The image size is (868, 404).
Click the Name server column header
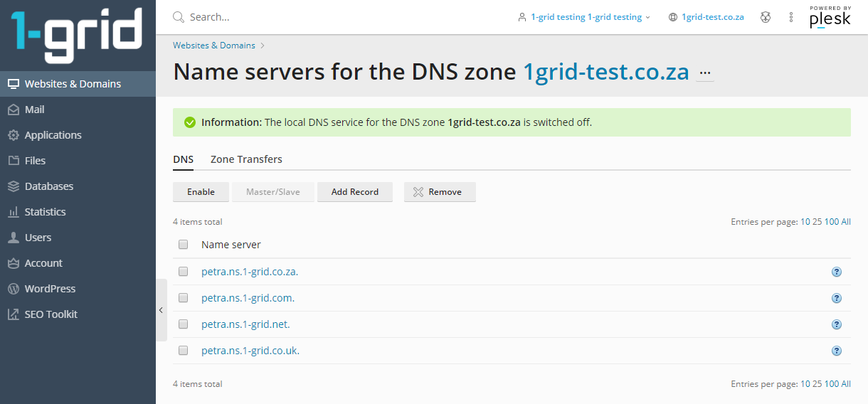pos(231,245)
